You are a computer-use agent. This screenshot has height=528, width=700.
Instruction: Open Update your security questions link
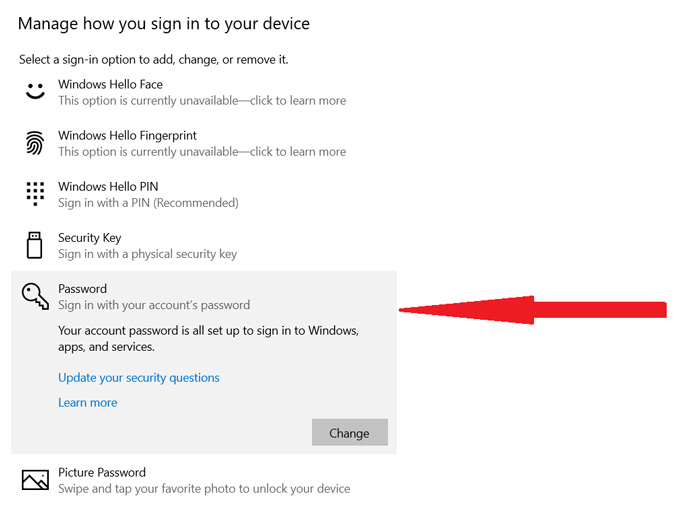(139, 378)
